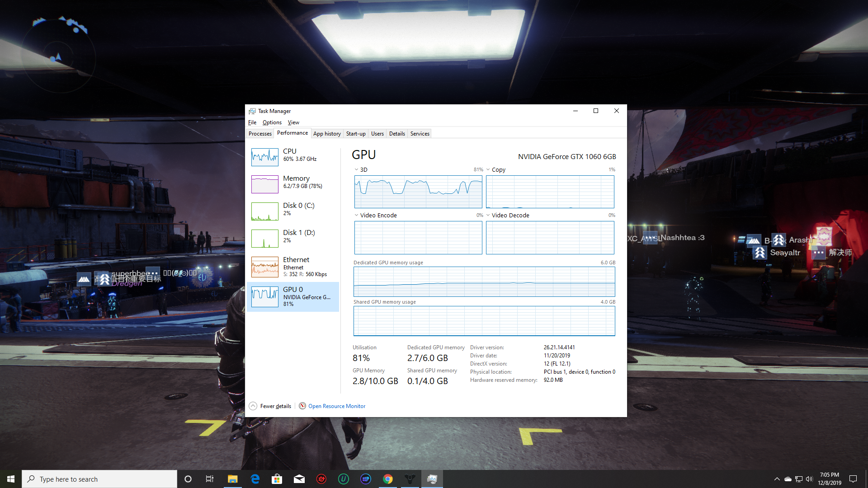868x488 pixels.
Task: Open Resource Monitor link
Action: click(x=336, y=406)
